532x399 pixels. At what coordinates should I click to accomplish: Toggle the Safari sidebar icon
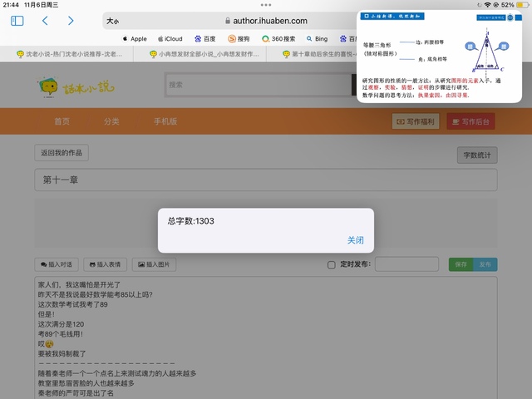[x=17, y=21]
